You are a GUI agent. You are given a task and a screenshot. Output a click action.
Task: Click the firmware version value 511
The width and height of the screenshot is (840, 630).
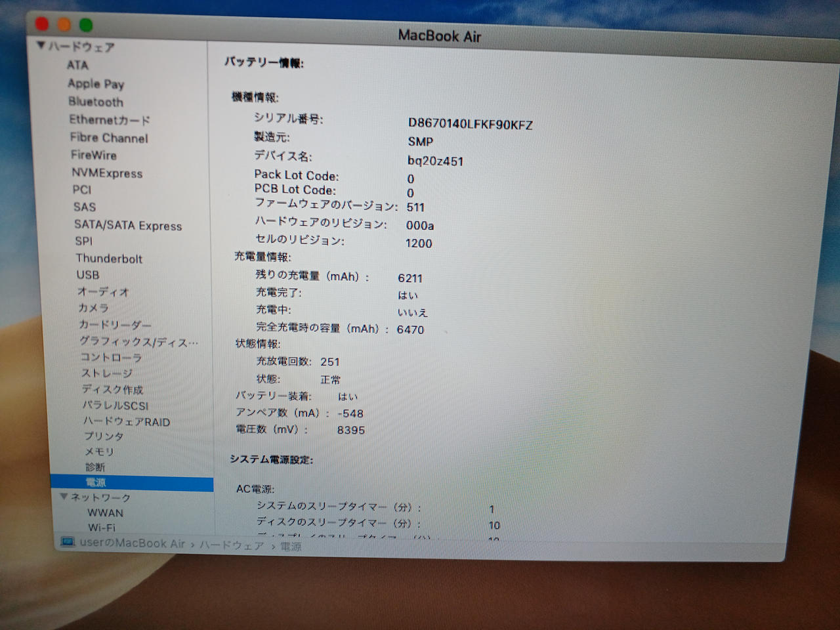pos(415,207)
